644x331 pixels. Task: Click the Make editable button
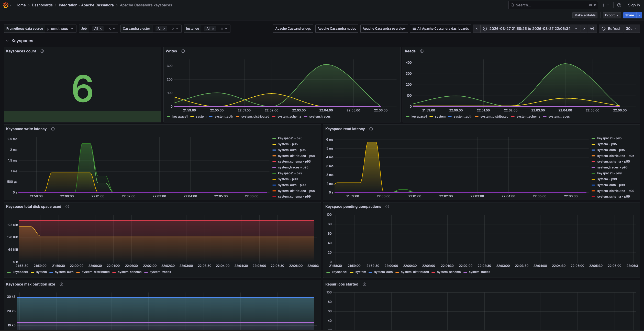[585, 15]
